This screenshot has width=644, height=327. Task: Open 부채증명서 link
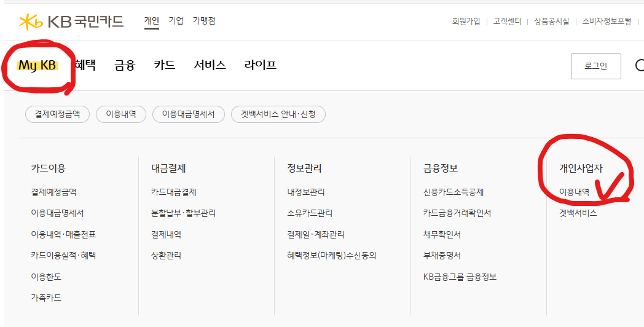(x=442, y=255)
